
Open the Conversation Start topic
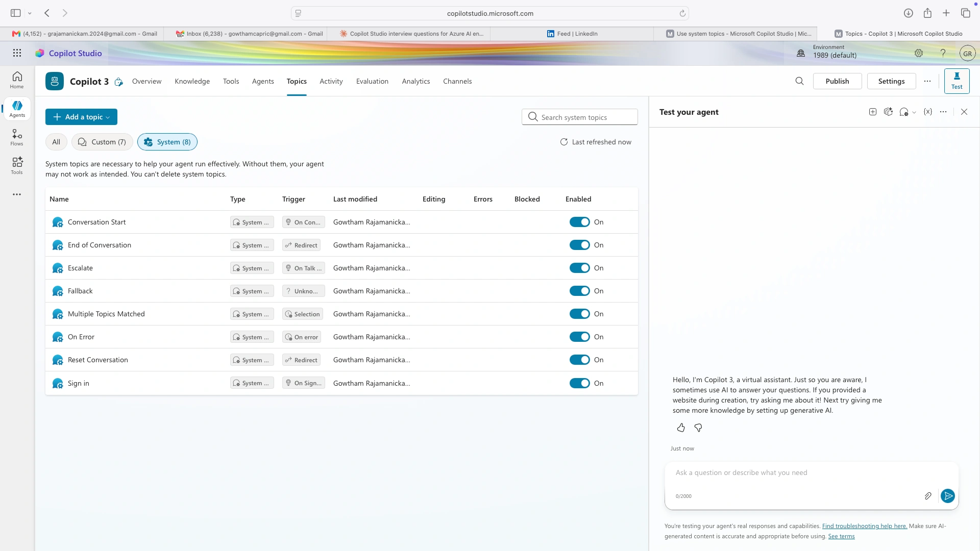pos(96,222)
